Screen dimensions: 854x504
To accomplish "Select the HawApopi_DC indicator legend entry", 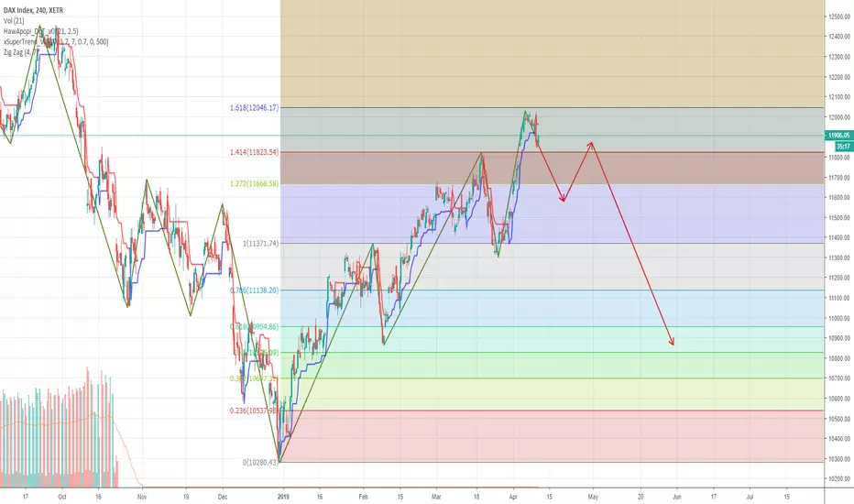I will [41, 31].
